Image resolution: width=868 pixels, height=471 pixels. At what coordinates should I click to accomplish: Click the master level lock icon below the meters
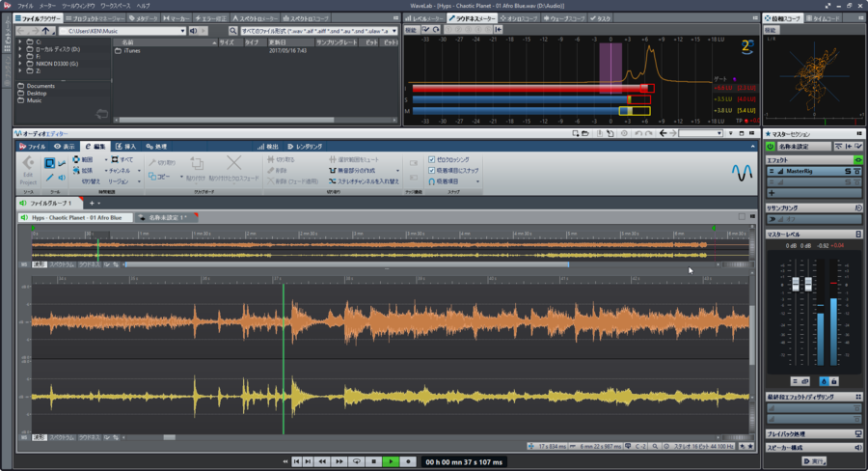833,381
